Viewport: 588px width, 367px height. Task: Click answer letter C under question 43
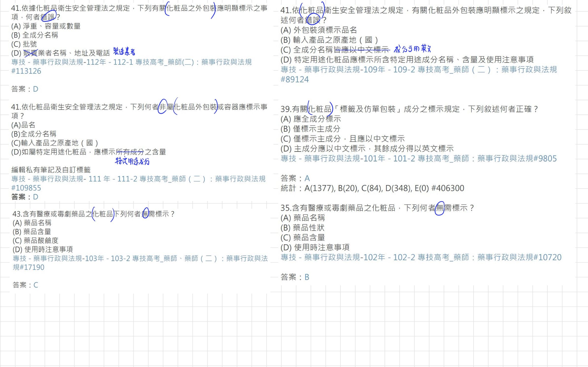click(x=36, y=285)
